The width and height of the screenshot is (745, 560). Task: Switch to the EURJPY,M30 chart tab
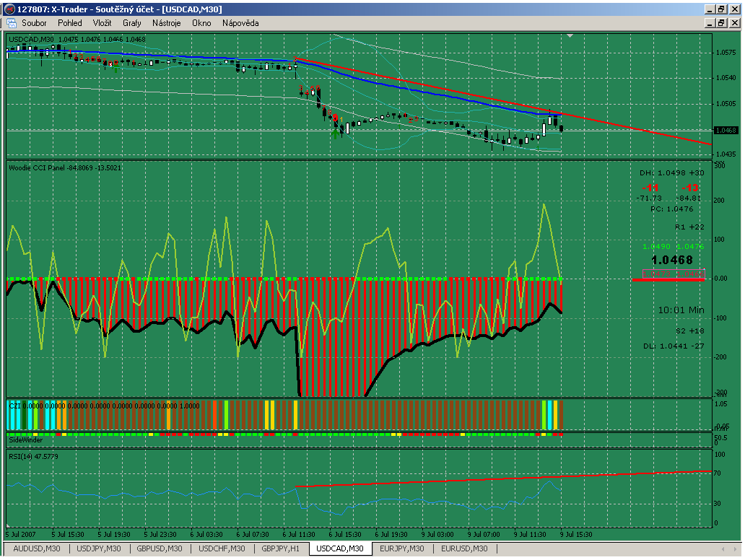tap(402, 548)
